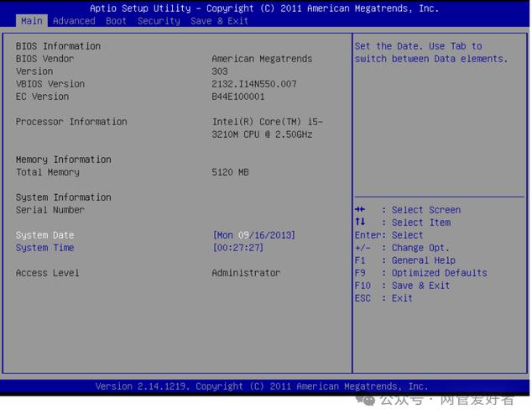Image resolution: width=532 pixels, height=420 pixels.
Task: Click the year 2013 in the date field
Action: 279,235
